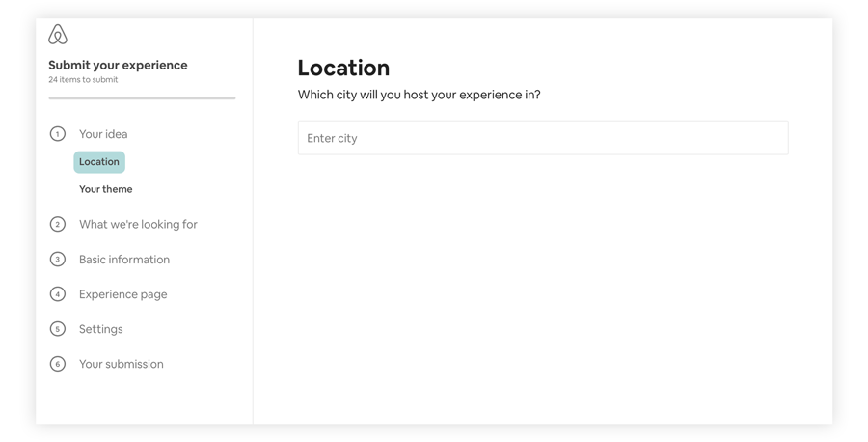Expand What we're looking for section
Screen dimensions: 868x442
[x=138, y=224]
